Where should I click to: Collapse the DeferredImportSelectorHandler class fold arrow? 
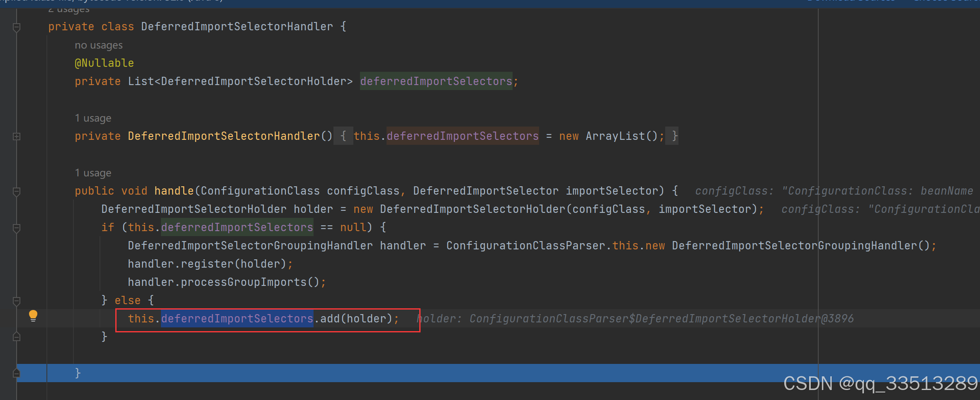pos(17,27)
